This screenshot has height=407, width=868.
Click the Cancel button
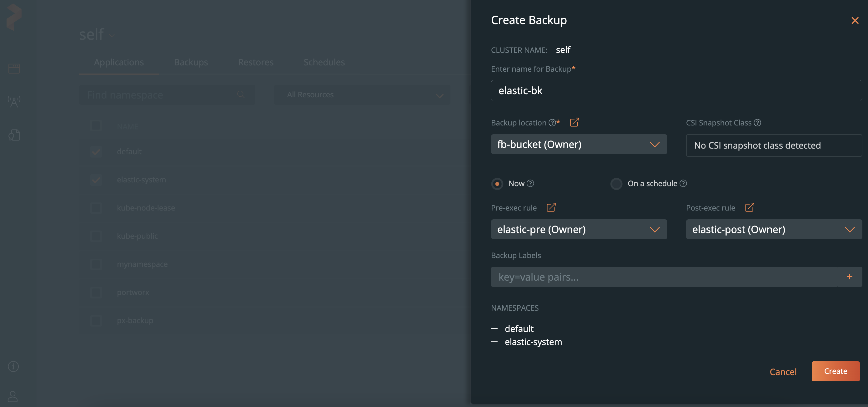point(783,372)
